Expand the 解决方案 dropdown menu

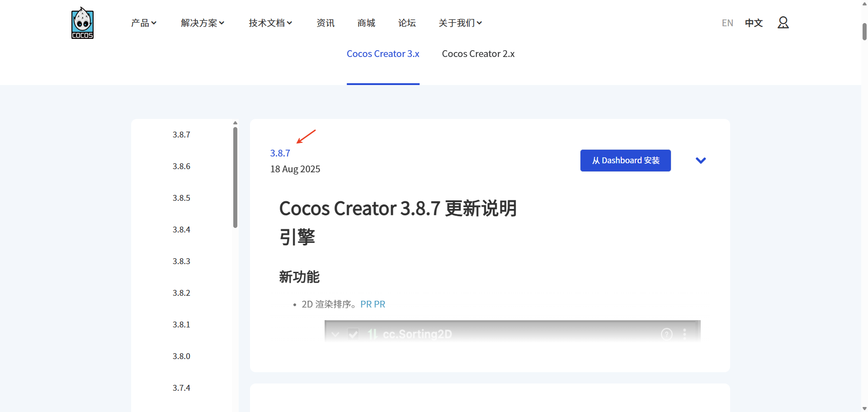coord(203,23)
